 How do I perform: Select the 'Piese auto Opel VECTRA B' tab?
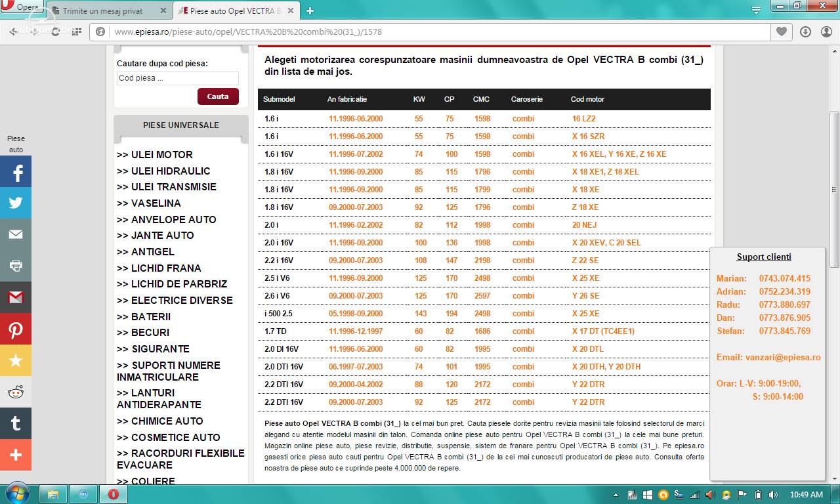(x=236, y=11)
